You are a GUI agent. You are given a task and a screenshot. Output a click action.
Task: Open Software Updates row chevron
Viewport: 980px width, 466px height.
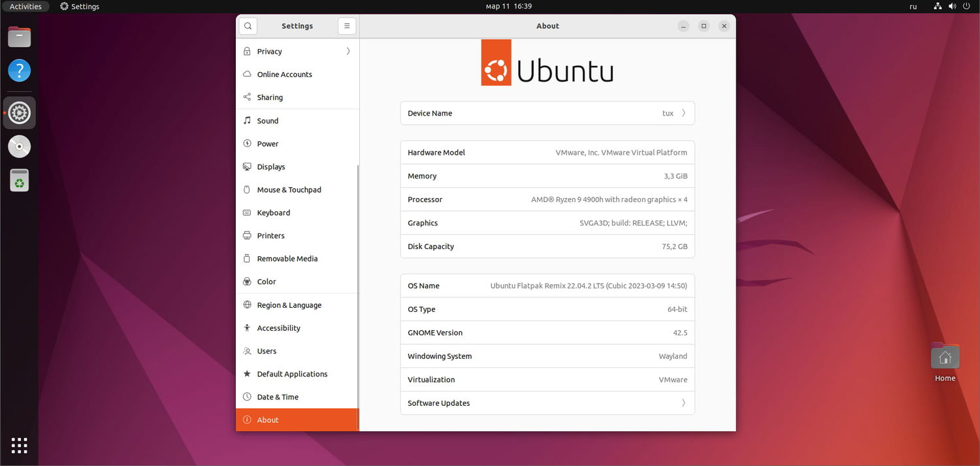pos(683,403)
